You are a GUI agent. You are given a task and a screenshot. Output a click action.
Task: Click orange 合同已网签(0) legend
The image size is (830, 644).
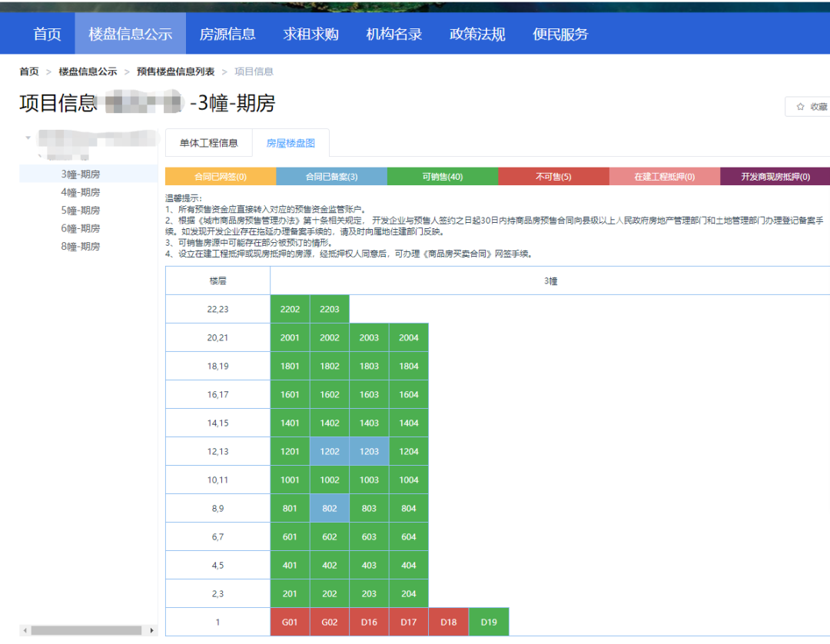coord(221,176)
